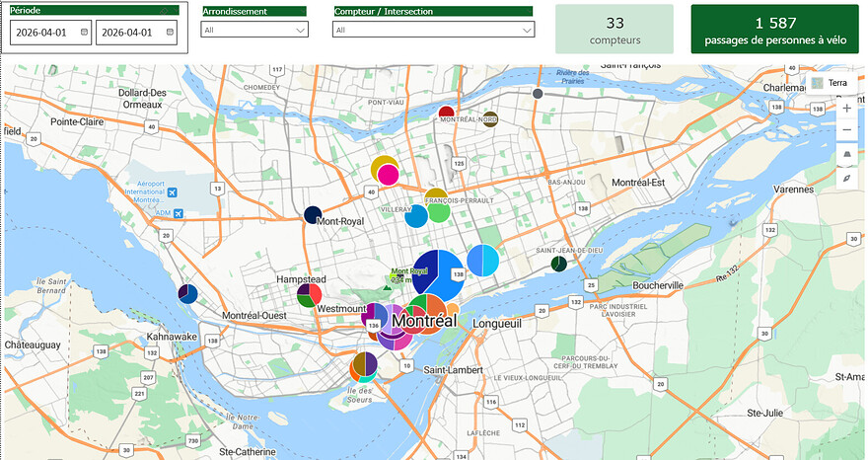Select the navy marker beside Mont-Royal label

coord(313,215)
